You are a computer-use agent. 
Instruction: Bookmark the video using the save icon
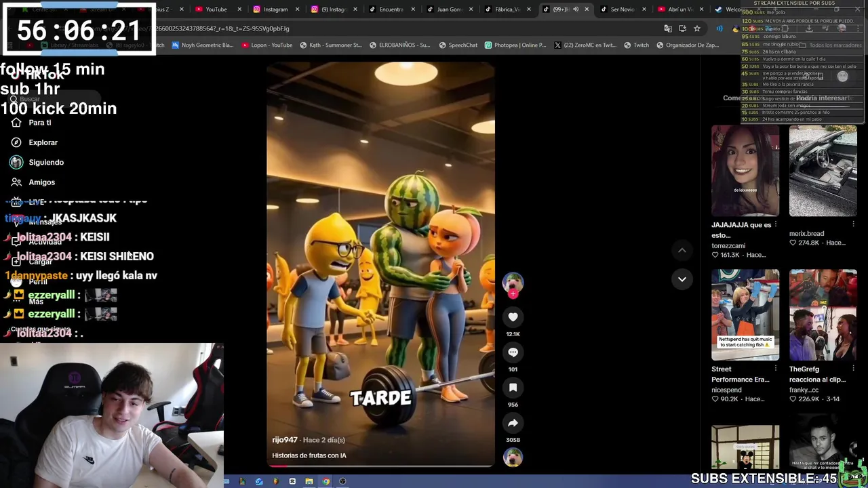[513, 387]
